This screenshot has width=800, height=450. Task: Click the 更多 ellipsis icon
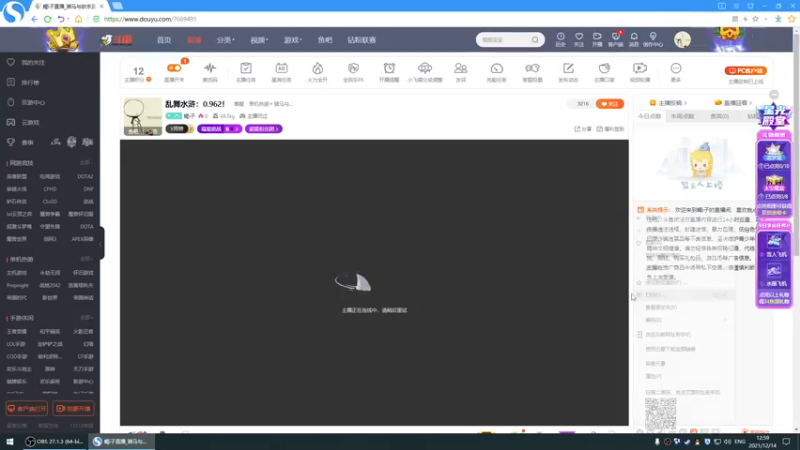coord(676,68)
